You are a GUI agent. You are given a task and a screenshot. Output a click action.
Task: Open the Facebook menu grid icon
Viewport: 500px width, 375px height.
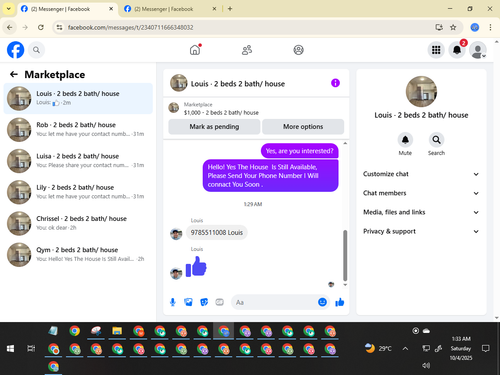436,50
